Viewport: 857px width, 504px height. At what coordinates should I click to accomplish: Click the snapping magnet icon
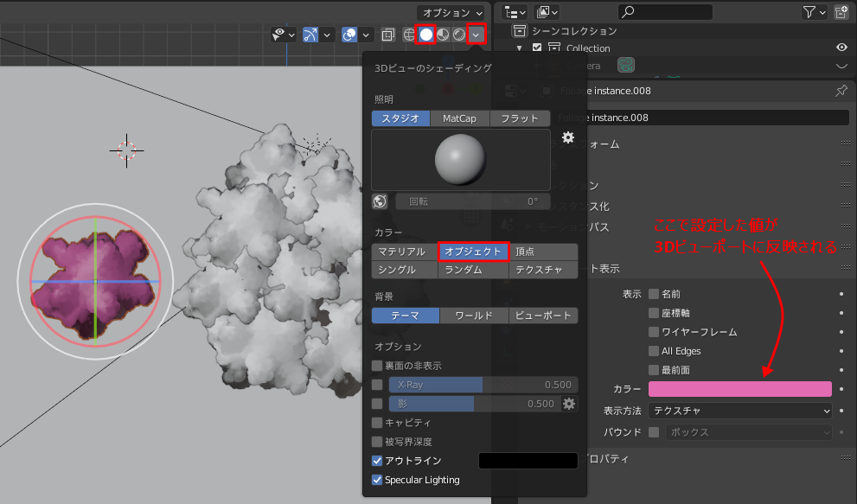click(x=310, y=35)
